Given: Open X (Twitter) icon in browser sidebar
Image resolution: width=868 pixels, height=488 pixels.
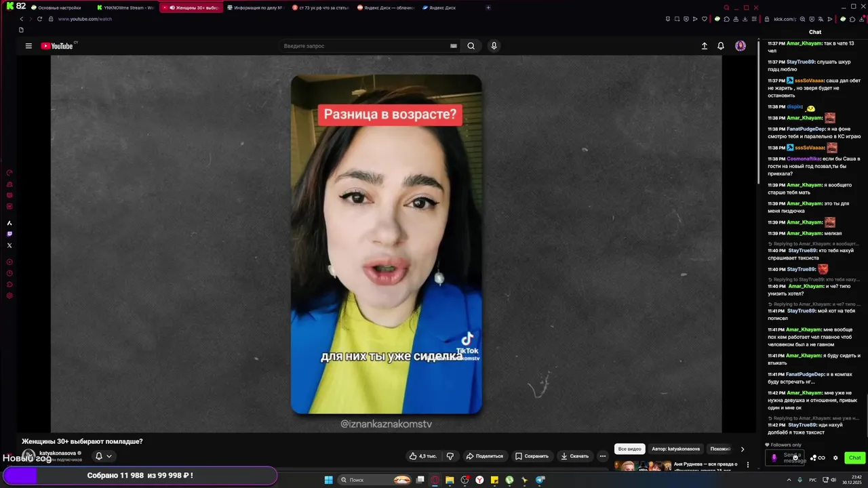Looking at the screenshot, I should 9,245.
